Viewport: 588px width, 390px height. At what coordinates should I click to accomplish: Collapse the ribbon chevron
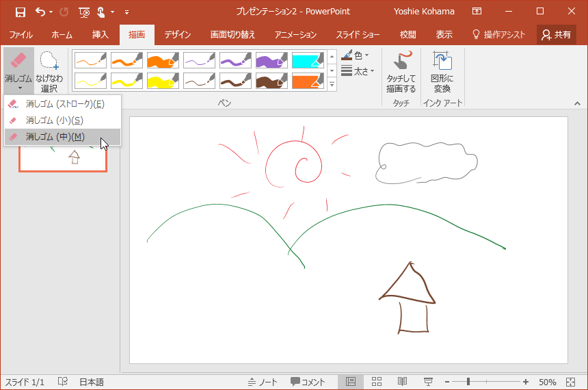click(x=577, y=103)
